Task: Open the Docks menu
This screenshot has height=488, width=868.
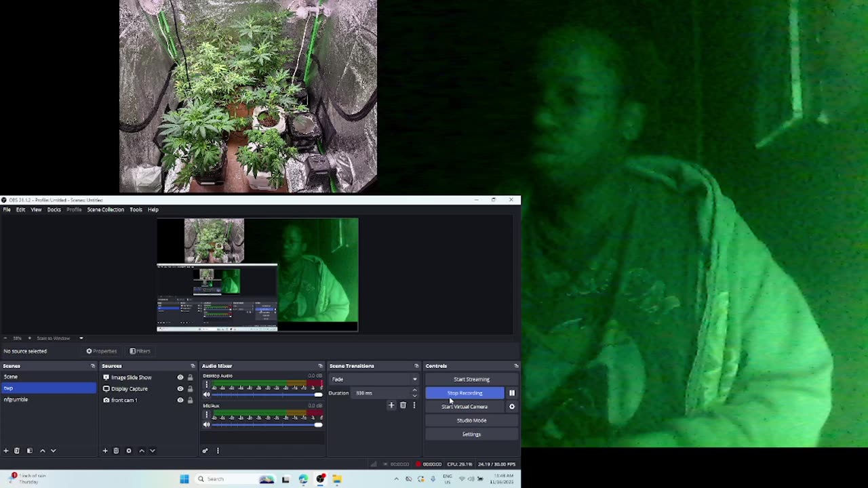Action: [54, 209]
